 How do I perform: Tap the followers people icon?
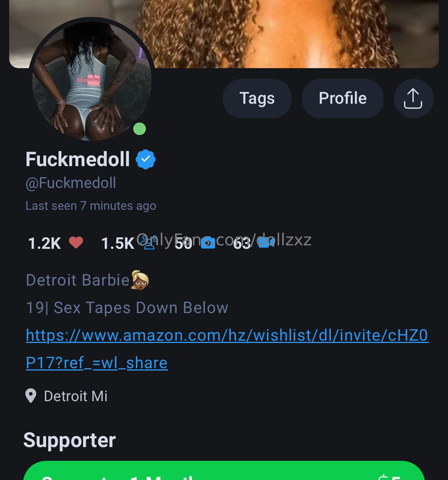pos(149,242)
